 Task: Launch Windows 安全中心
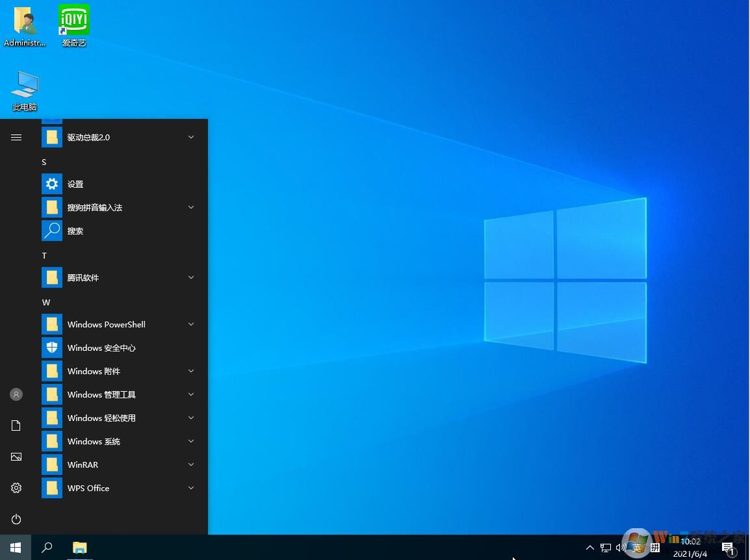coord(101,348)
